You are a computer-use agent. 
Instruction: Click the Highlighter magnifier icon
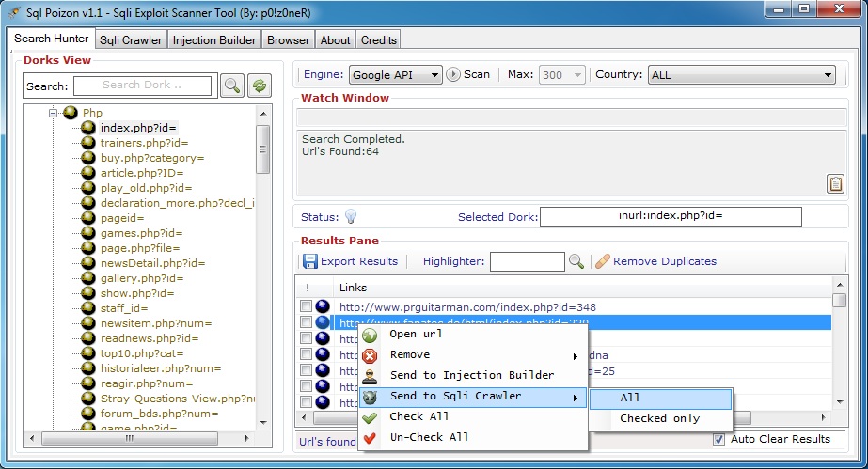pos(576,261)
